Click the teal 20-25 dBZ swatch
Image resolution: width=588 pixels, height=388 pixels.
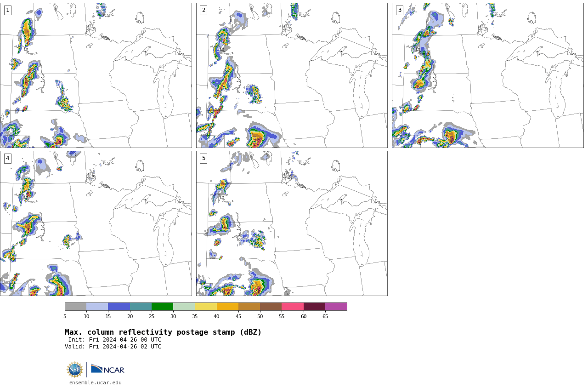click(x=141, y=307)
